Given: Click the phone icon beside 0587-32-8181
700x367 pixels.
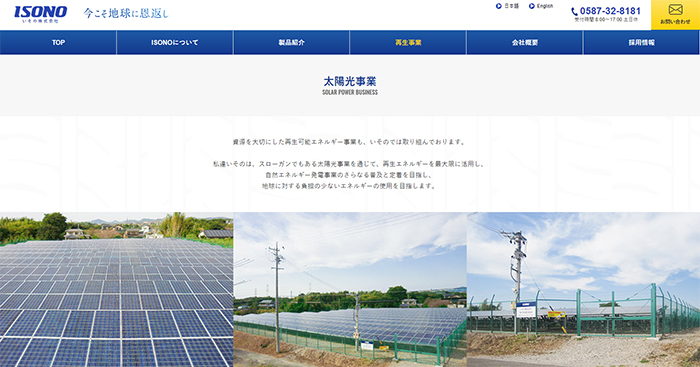Looking at the screenshot, I should pyautogui.click(x=574, y=12).
